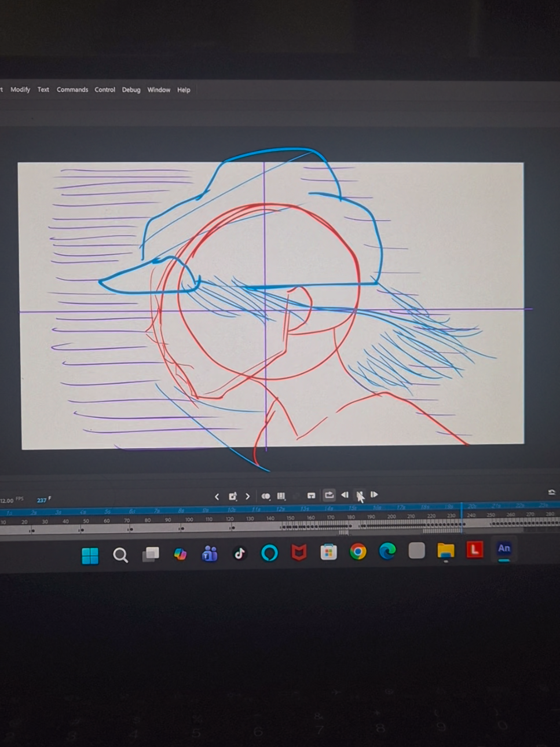Open the Window menu
The height and width of the screenshot is (747, 560).
(x=159, y=90)
